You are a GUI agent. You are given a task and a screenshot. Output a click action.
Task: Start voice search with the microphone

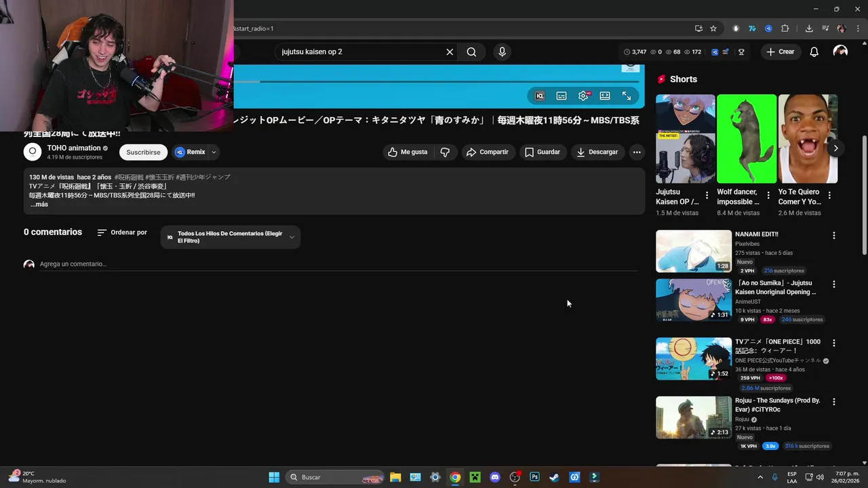click(502, 52)
